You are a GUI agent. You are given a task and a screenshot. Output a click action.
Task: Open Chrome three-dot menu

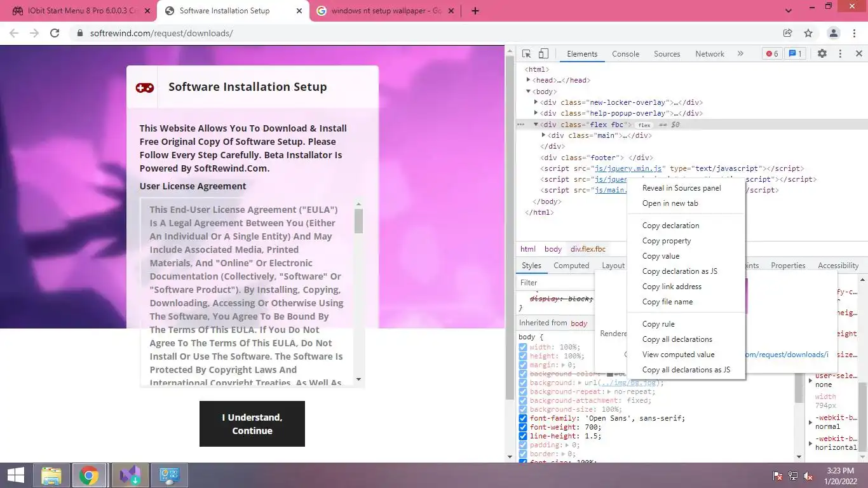point(854,33)
